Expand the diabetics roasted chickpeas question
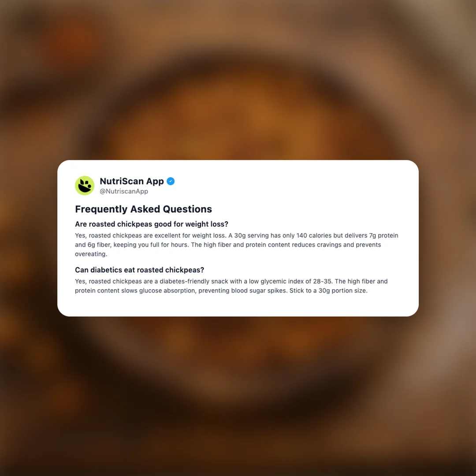 tap(139, 270)
